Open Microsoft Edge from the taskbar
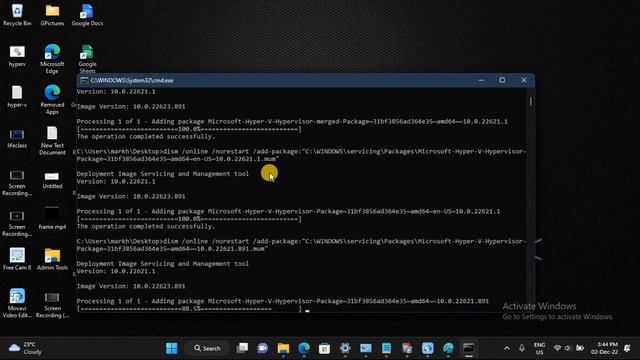Image resolution: width=640 pixels, height=360 pixels. coord(304,348)
